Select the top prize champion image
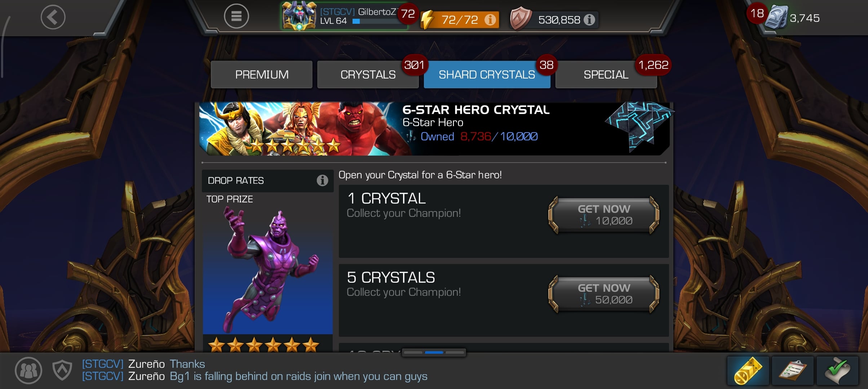 268,270
